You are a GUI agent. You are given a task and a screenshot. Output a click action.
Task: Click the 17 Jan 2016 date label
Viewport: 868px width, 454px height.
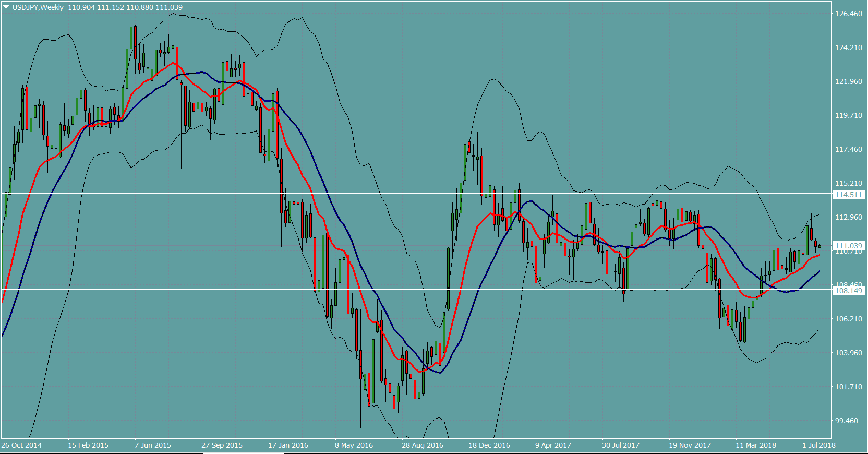[x=288, y=445]
